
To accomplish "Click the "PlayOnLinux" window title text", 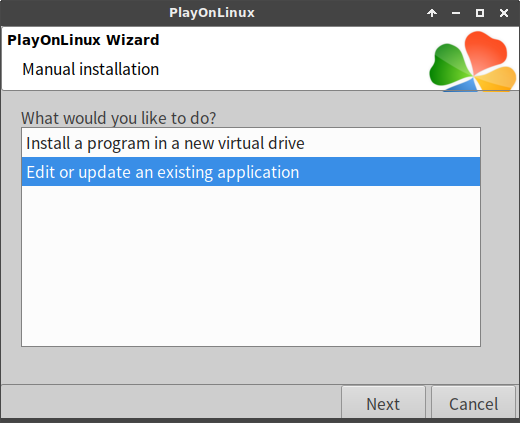I will [212, 13].
